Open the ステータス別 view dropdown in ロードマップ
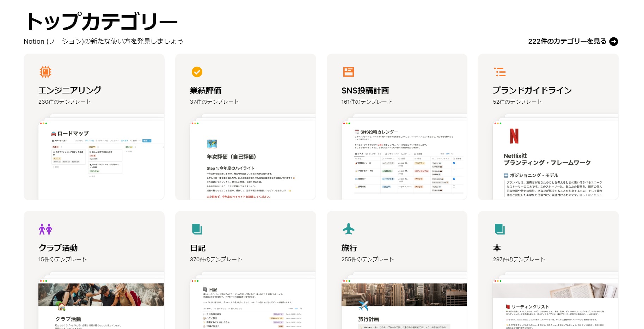The width and height of the screenshot is (644, 329). pos(60,141)
